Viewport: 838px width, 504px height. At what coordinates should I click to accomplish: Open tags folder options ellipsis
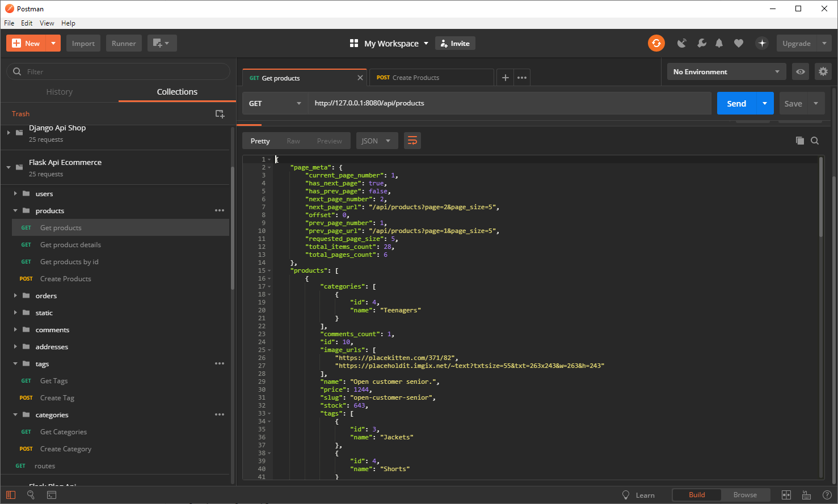tap(220, 363)
